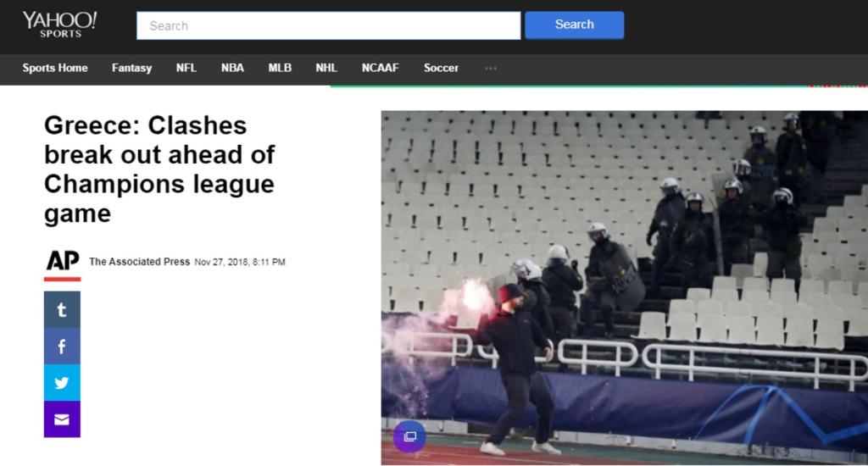Open MLB section
This screenshot has width=868, height=466.
(280, 68)
